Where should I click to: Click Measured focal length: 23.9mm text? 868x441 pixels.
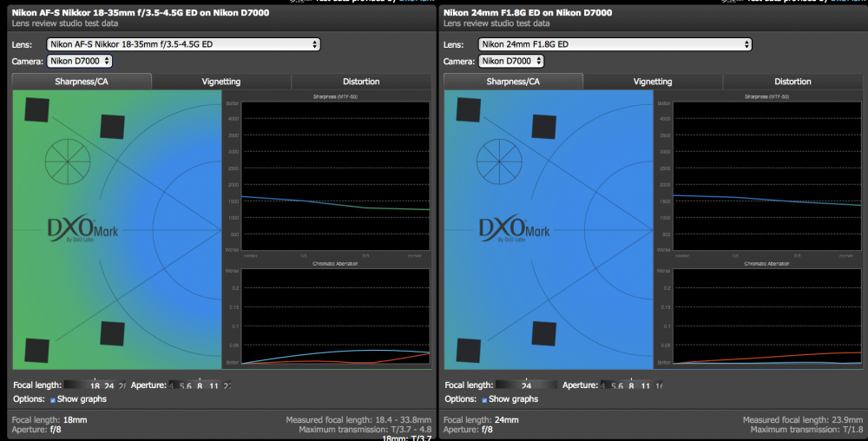802,420
